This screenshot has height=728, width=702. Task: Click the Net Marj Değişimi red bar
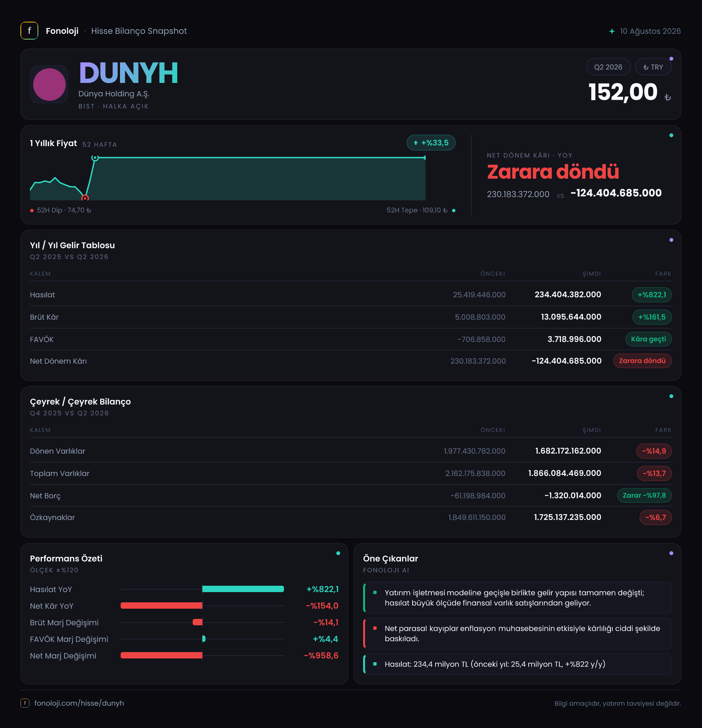pyautogui.click(x=161, y=656)
